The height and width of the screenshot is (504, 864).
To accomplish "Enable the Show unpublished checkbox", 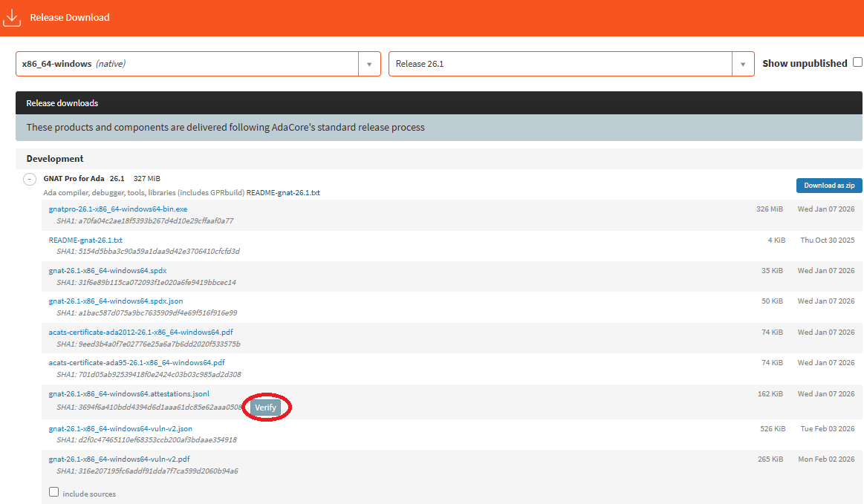I will (857, 62).
